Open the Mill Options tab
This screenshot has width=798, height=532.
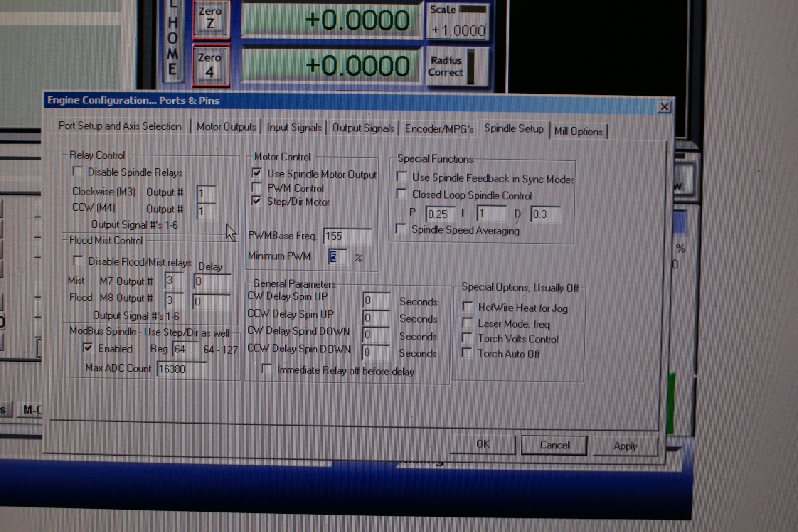[578, 131]
